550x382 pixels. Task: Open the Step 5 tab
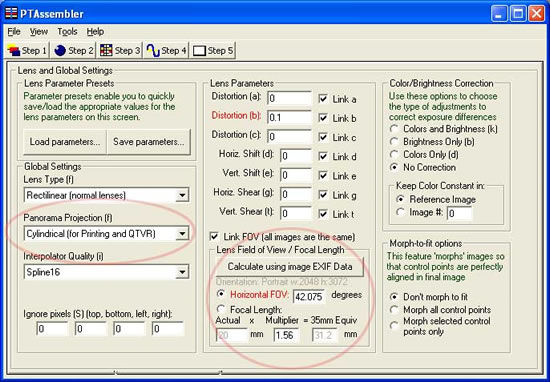(x=213, y=51)
